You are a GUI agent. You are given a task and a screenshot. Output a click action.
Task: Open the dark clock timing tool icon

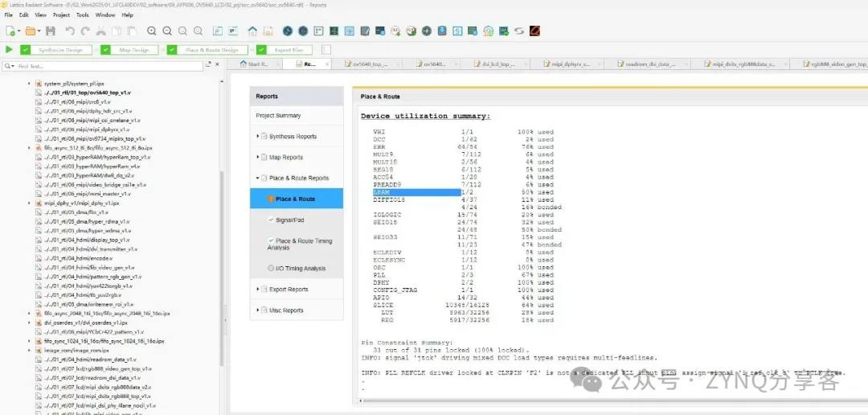(287, 31)
